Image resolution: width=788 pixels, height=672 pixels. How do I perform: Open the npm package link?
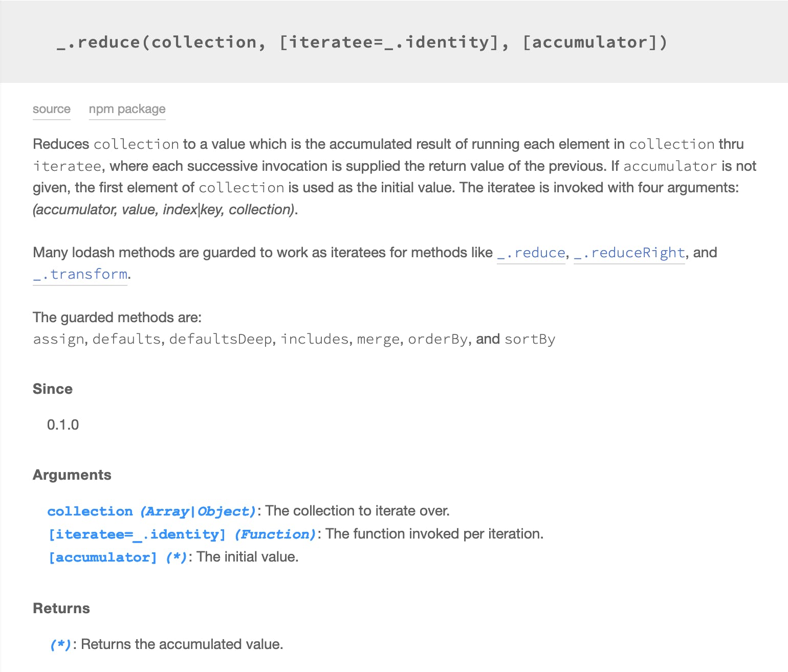pos(127,109)
